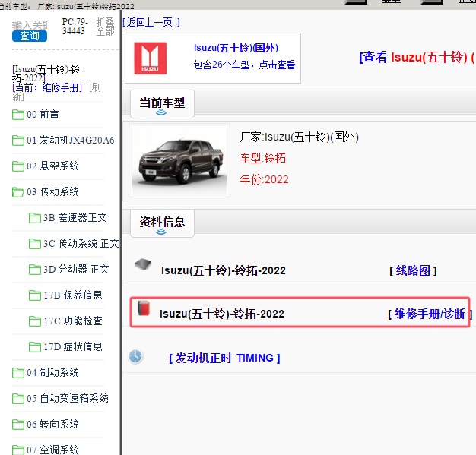The image size is (476, 455).
Task: Click folder icon beside 07 空调系统
Action: click(18, 450)
